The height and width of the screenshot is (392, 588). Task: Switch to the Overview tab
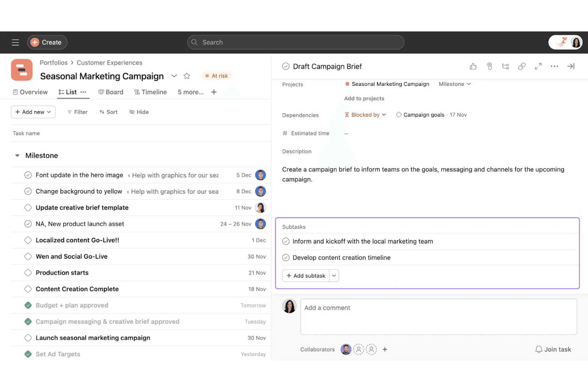[30, 92]
